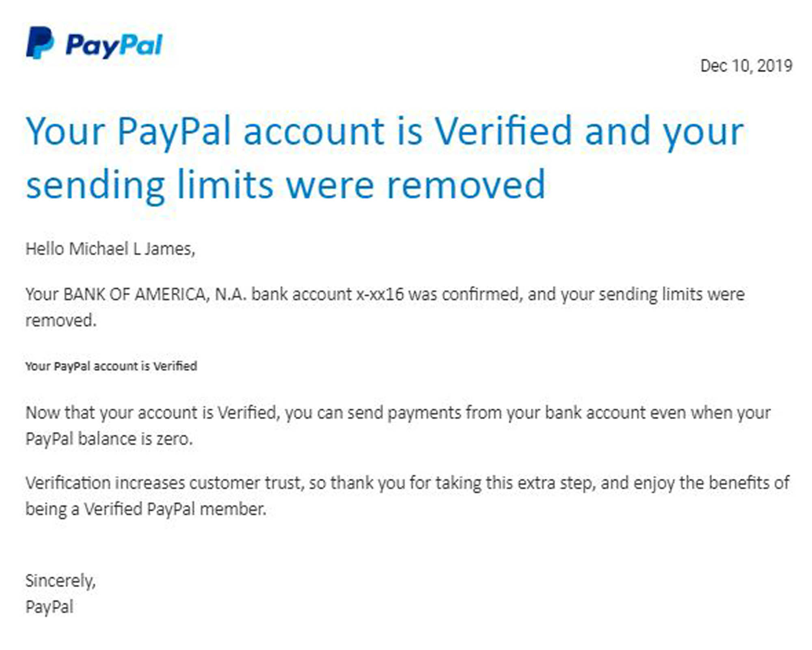Click "Verification increases customer trust" text
Image resolution: width=812 pixels, height=650 pixels.
pos(164,483)
